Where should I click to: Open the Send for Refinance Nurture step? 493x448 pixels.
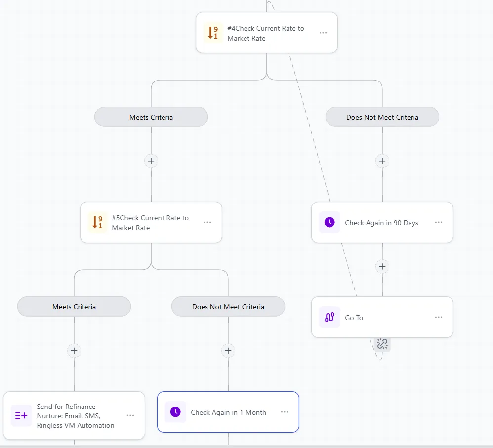tap(75, 415)
